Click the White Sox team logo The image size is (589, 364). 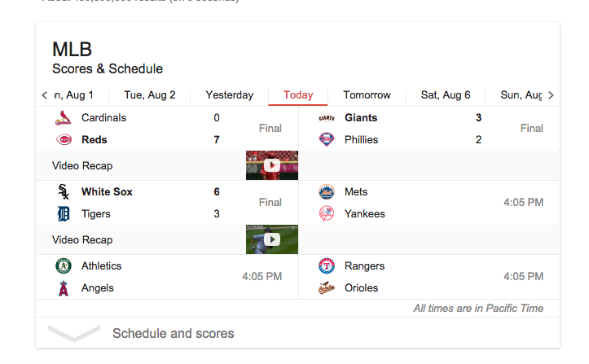pyautogui.click(x=64, y=192)
